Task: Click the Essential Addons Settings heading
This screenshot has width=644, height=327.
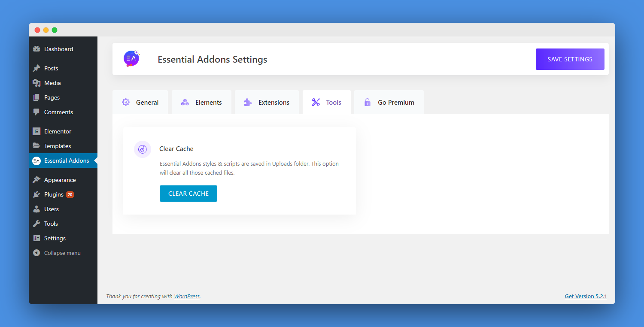Action: pos(213,59)
